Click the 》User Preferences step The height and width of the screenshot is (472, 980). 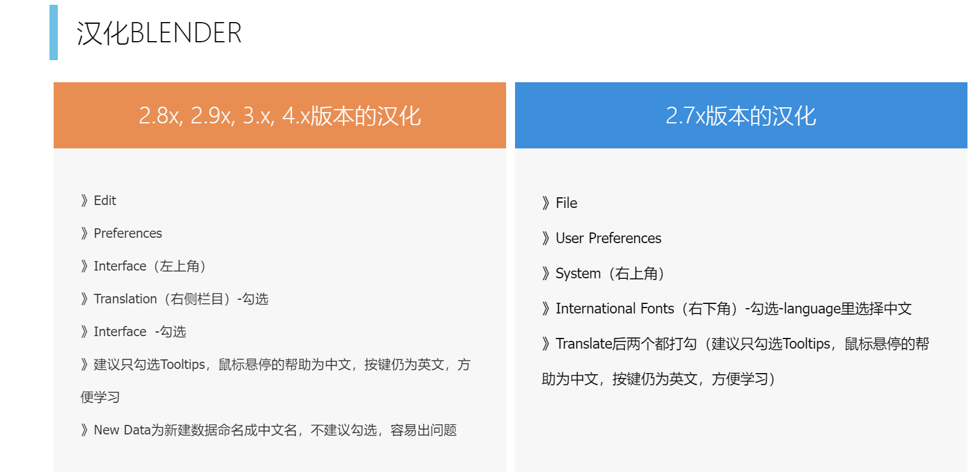click(x=602, y=238)
